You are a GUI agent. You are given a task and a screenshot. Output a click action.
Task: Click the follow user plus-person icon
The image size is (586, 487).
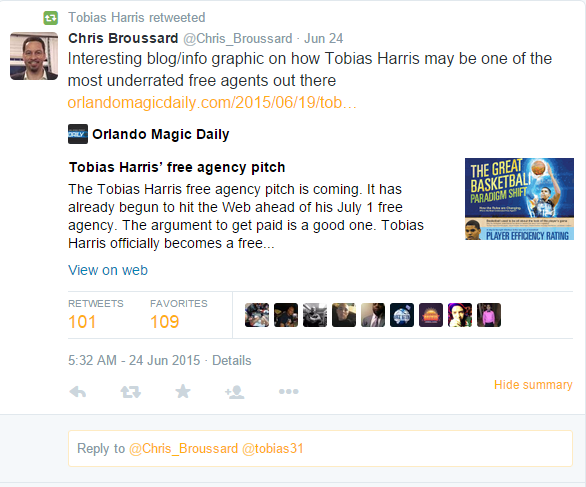[235, 392]
